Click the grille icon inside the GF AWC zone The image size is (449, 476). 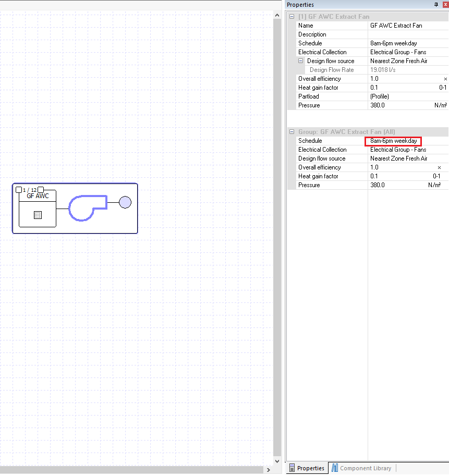tap(38, 215)
